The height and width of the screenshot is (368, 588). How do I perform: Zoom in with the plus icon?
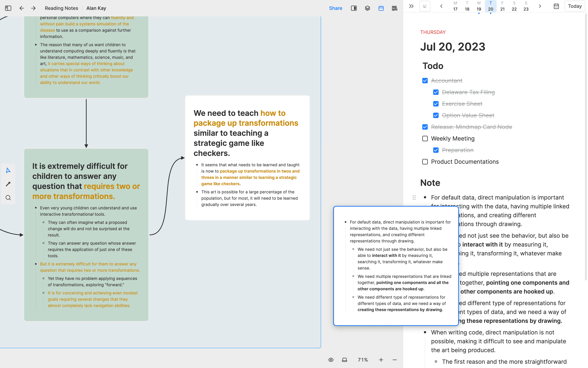(x=381, y=360)
